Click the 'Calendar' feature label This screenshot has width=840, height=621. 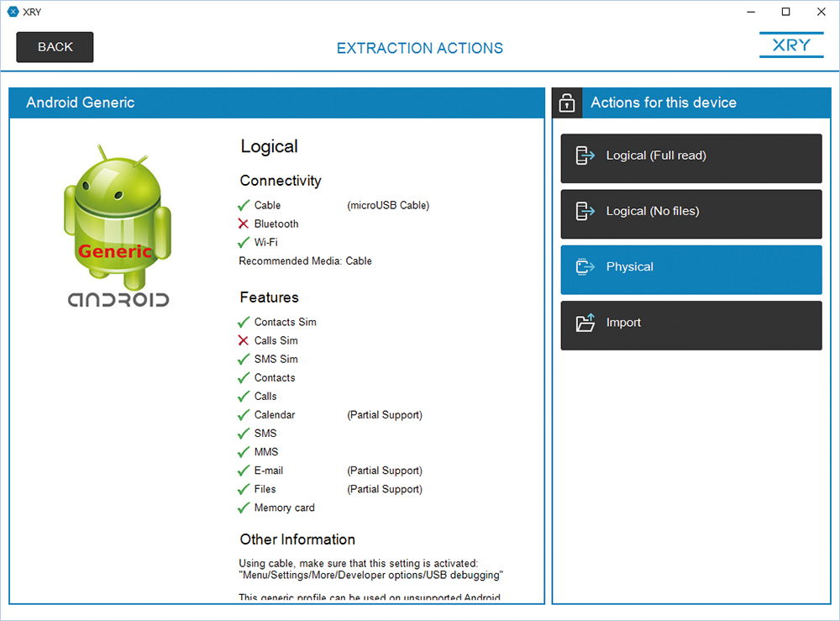[x=275, y=415]
